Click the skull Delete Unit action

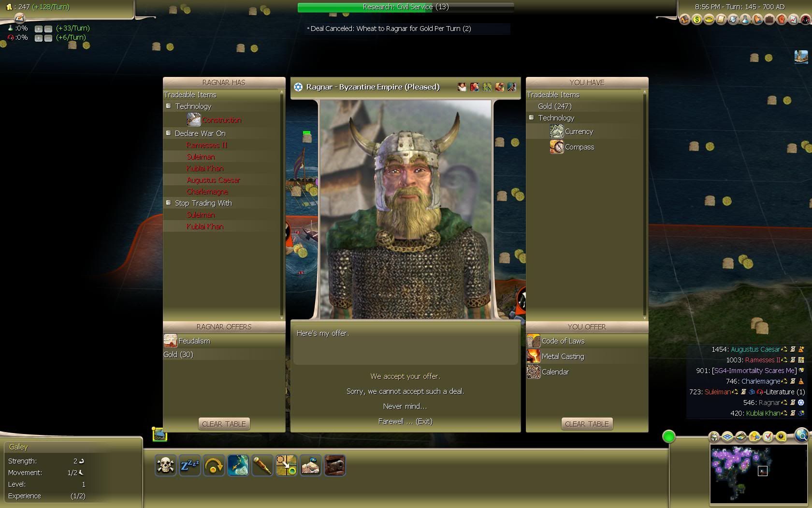click(x=165, y=465)
